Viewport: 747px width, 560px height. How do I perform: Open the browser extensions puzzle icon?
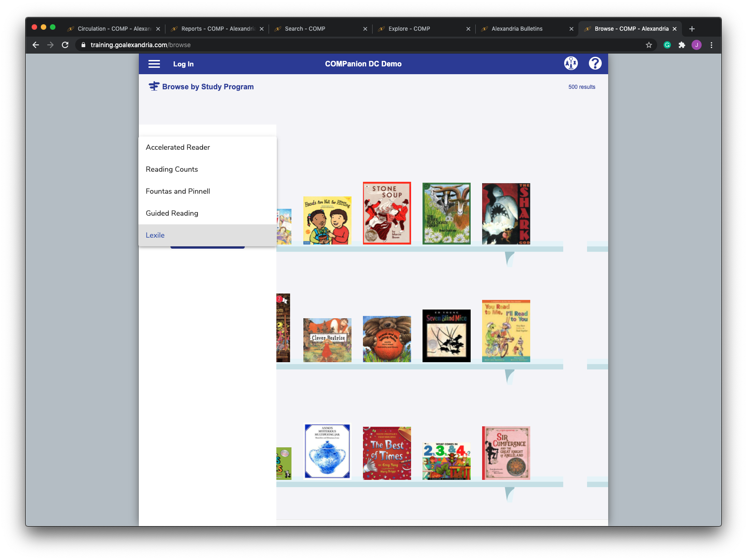[682, 45]
